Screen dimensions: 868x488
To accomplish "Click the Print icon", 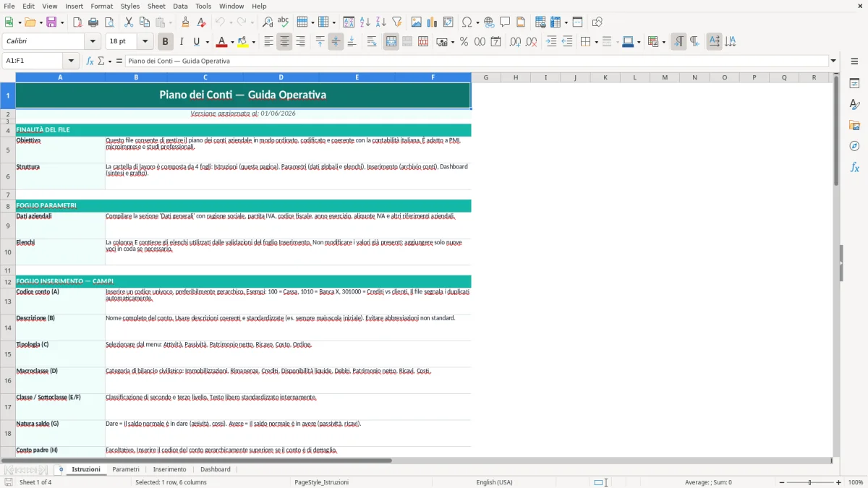I will coord(93,22).
